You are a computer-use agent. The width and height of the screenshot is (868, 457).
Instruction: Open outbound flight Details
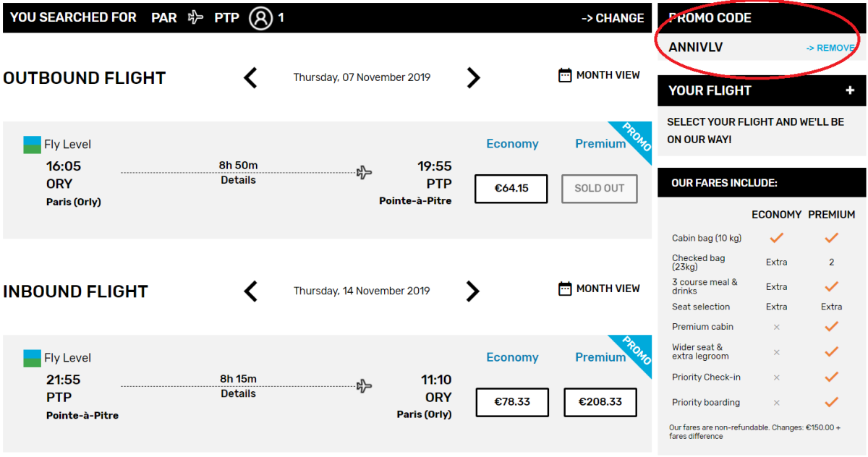(238, 180)
